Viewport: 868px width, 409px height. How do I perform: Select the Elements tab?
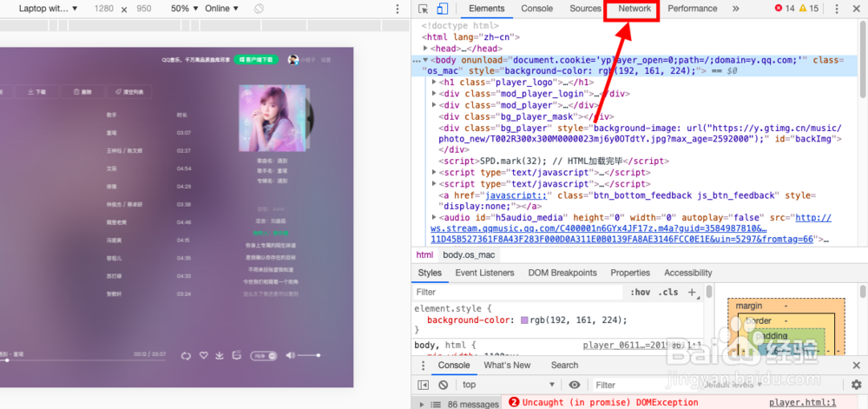(487, 9)
